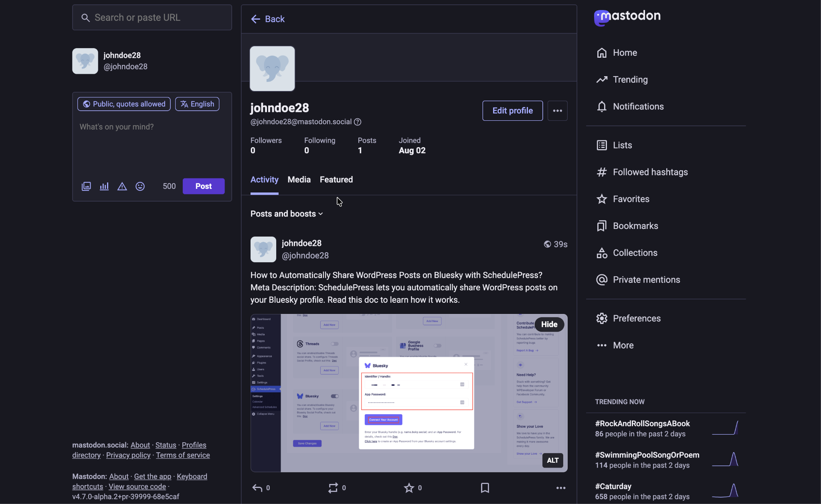This screenshot has height=504, width=821.
Task: Open the post screenshot image
Action: [x=409, y=393]
